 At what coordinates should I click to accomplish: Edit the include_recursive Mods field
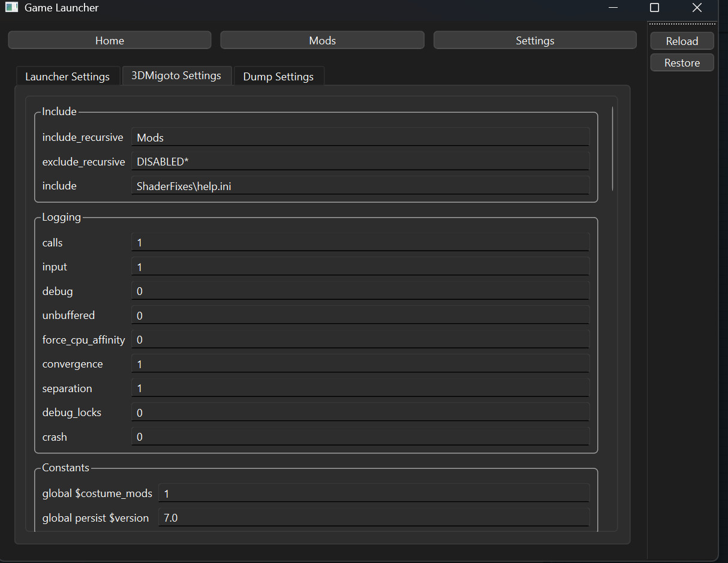(360, 137)
